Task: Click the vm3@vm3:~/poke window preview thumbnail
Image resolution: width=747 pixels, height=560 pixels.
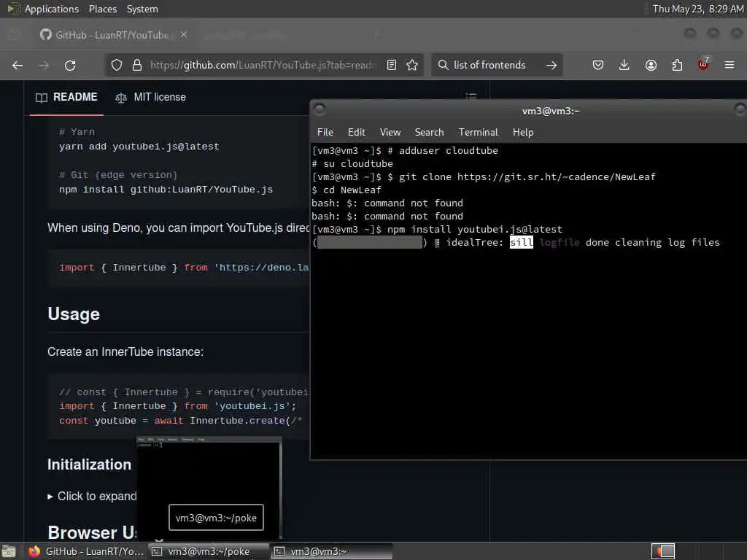Action: pyautogui.click(x=209, y=486)
